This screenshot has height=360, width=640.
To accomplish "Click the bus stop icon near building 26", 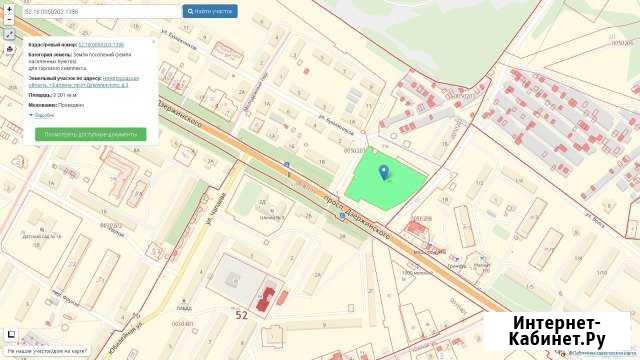I will [x=342, y=216].
